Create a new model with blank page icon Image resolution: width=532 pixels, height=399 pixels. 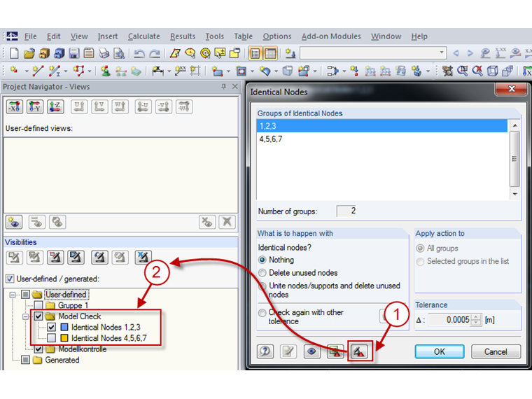(x=14, y=53)
